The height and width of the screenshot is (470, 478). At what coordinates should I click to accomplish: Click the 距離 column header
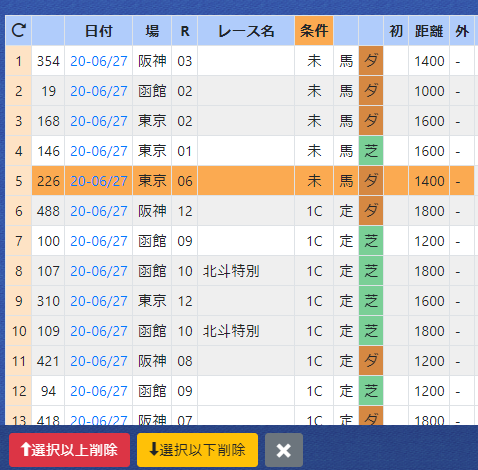point(429,30)
